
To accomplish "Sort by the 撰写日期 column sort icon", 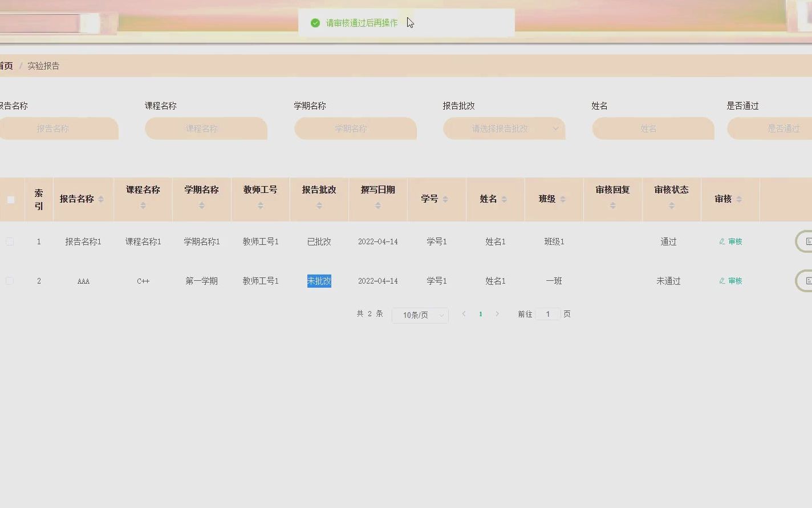I will (x=378, y=205).
